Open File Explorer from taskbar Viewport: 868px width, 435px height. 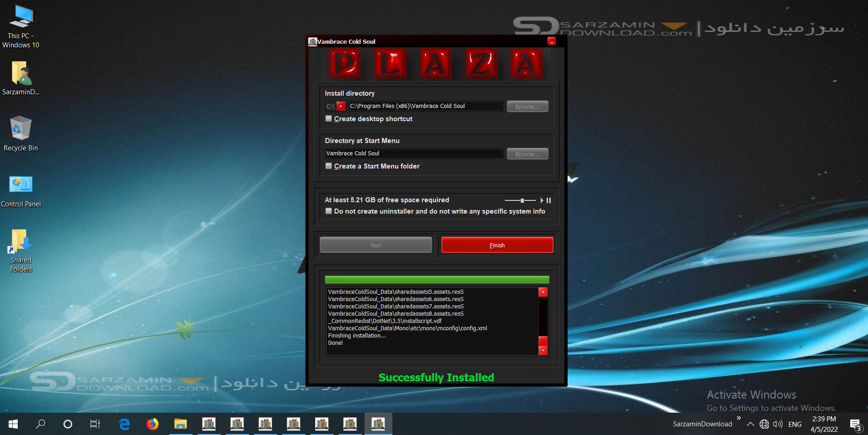pos(181,424)
